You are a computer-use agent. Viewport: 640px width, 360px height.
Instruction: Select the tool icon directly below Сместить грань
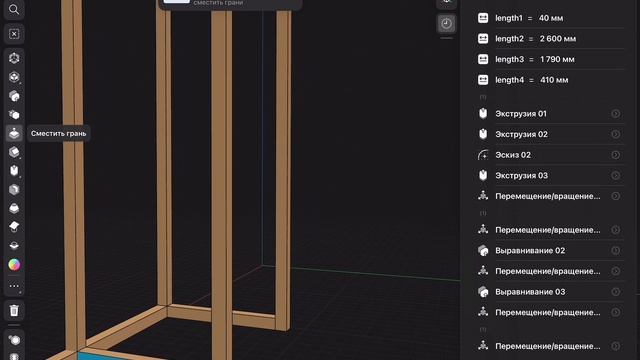click(14, 152)
